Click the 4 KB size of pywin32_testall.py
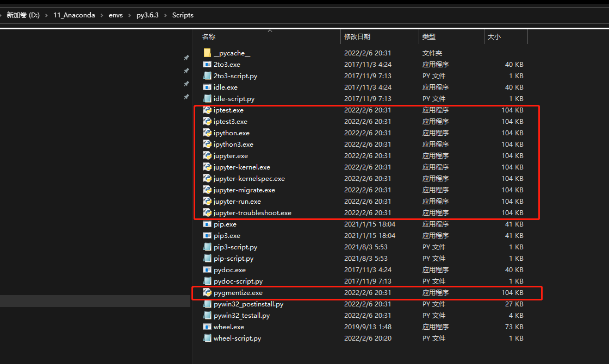The height and width of the screenshot is (364, 609). 516,316
